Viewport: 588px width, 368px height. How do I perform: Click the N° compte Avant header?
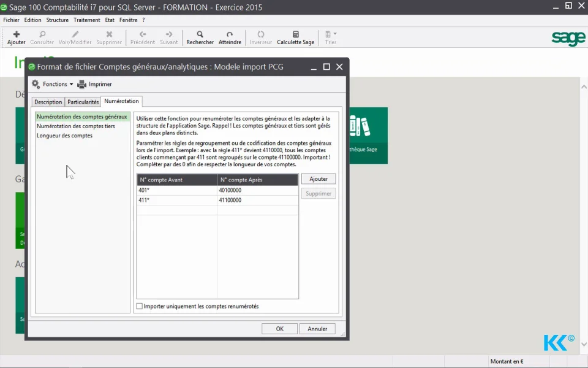[177, 180]
